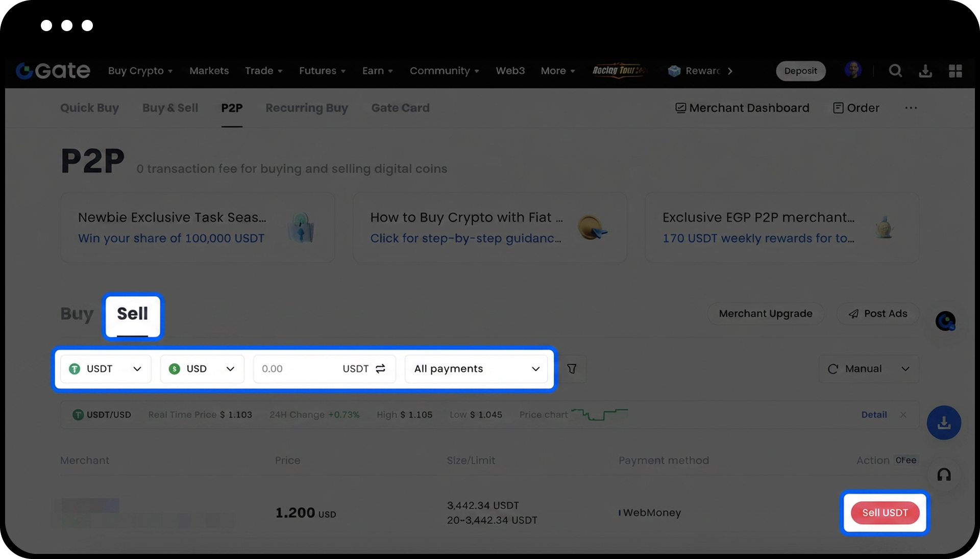This screenshot has height=559, width=980.
Task: Open the Detail link for price chart
Action: point(874,415)
